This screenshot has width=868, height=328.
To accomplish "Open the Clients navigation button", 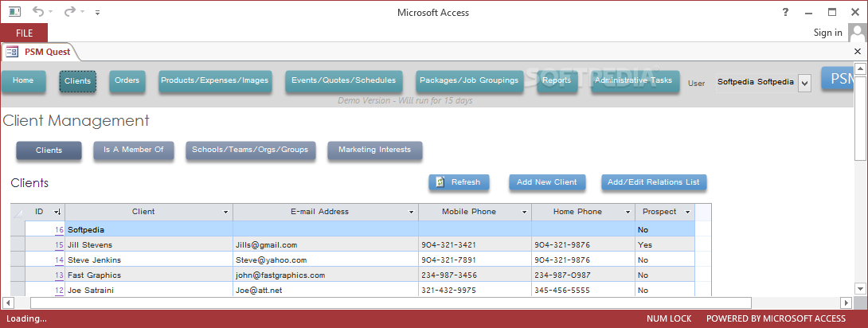I will (77, 81).
